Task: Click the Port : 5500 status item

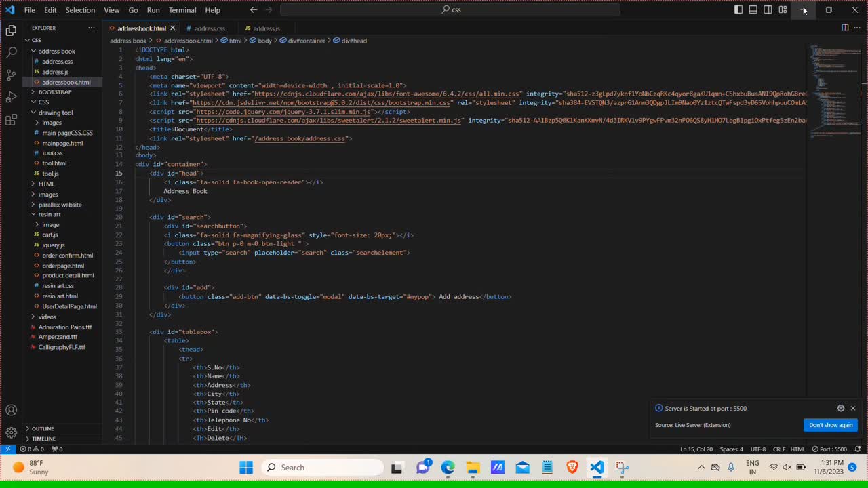Action: 829,449
